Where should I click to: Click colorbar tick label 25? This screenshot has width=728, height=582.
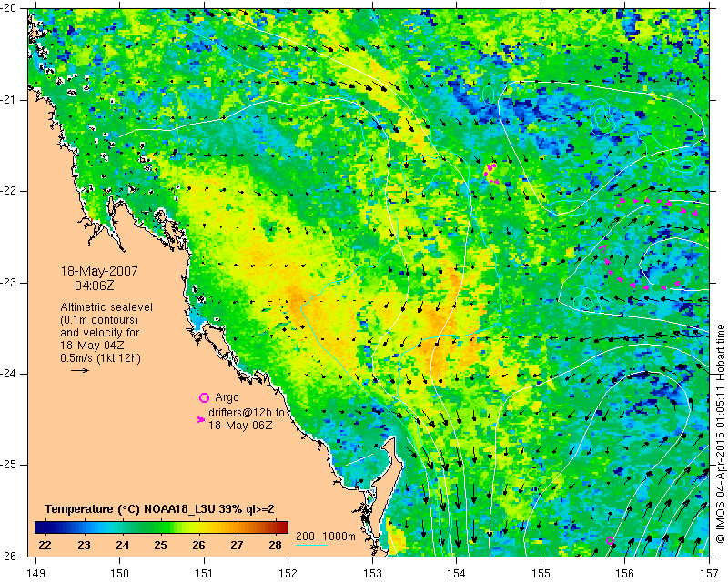(x=161, y=545)
